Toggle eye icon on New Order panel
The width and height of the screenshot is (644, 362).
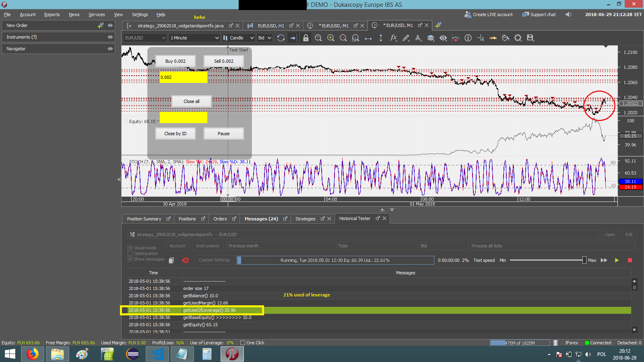coord(110,25)
